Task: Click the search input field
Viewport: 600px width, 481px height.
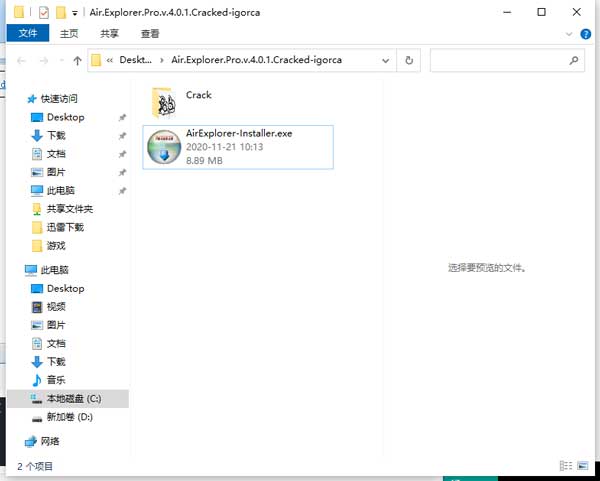Action: (x=507, y=60)
